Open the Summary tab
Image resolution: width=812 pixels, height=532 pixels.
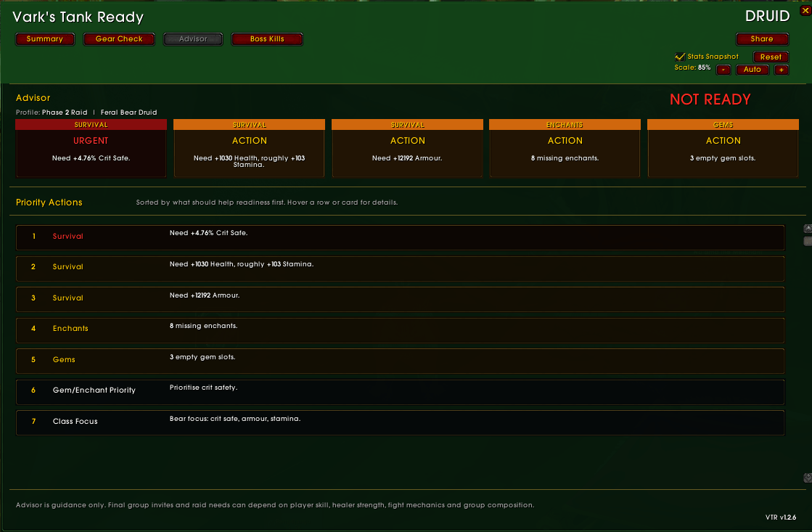[x=45, y=39]
